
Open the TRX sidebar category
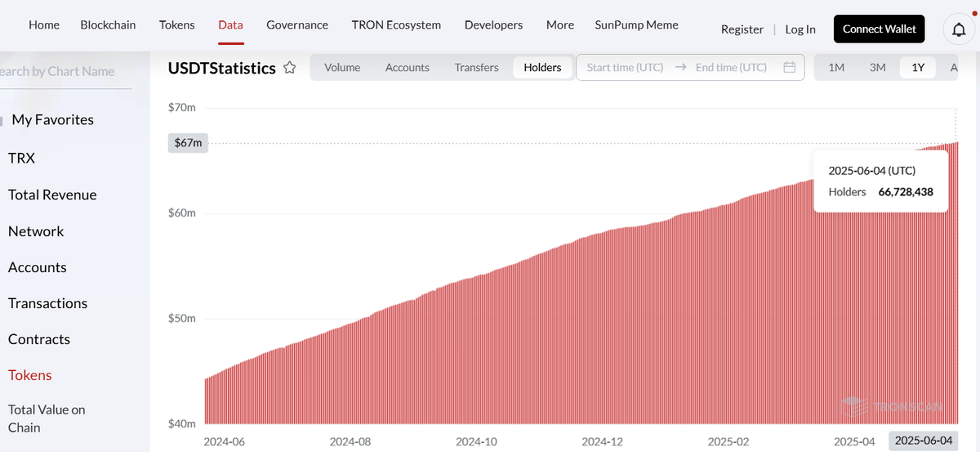(x=21, y=158)
